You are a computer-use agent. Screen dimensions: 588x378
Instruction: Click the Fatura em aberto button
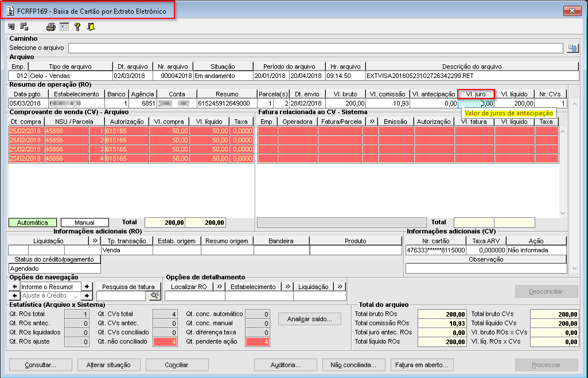(x=422, y=365)
